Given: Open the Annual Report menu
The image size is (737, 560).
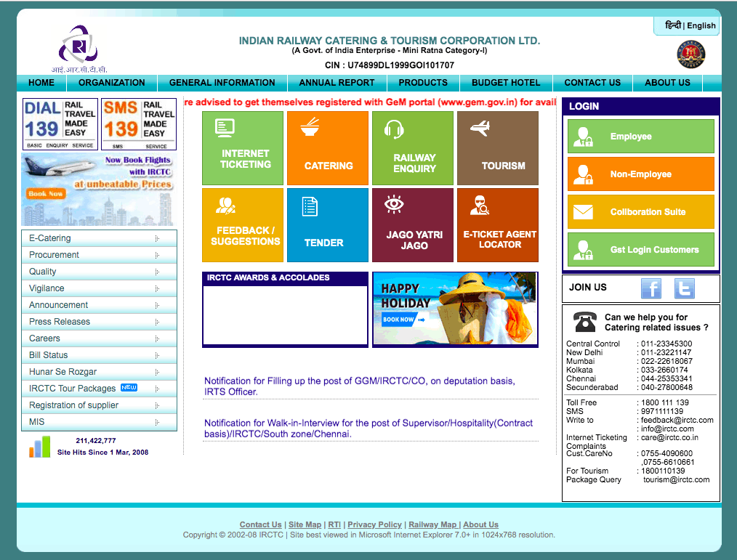Looking at the screenshot, I should click(x=337, y=83).
